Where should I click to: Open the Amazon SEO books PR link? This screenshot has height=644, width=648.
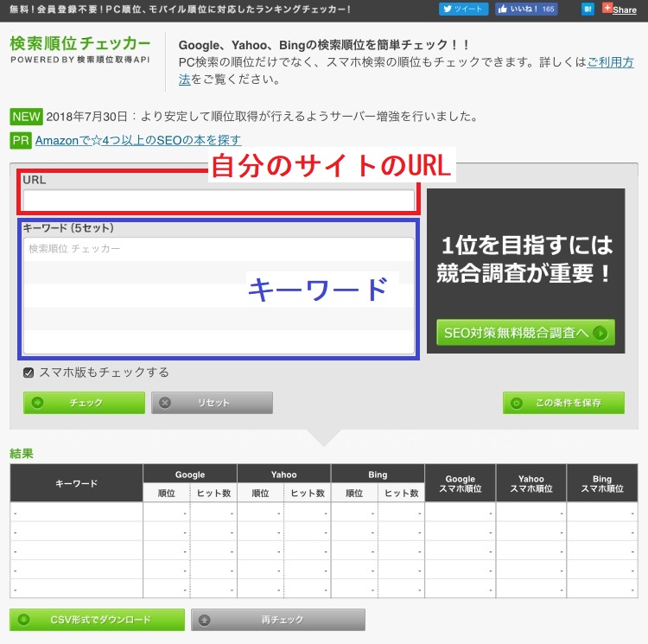tap(137, 140)
